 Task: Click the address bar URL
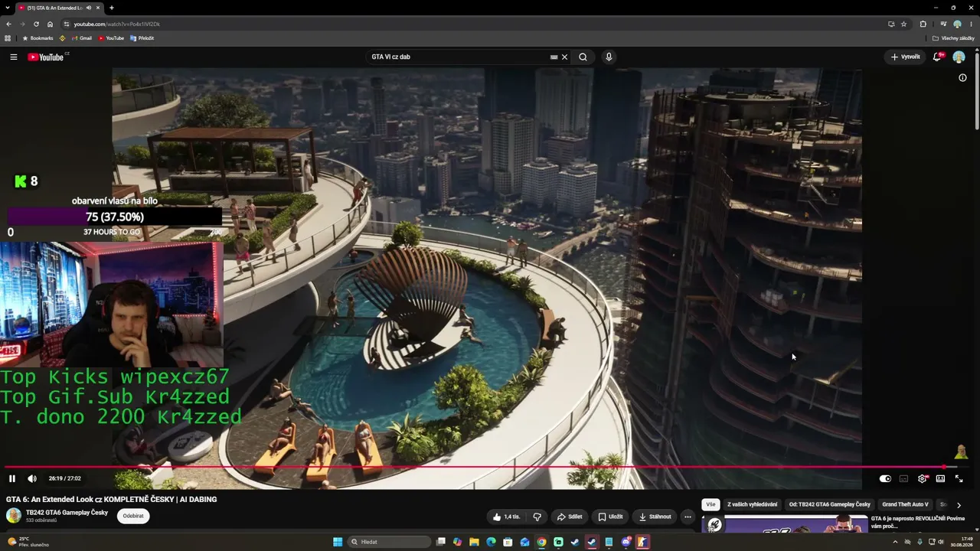(116, 24)
